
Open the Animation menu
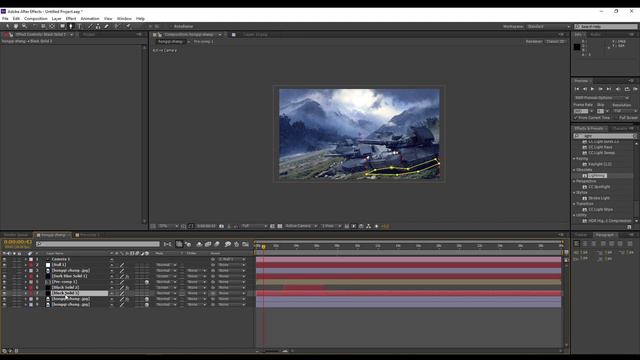pos(90,19)
